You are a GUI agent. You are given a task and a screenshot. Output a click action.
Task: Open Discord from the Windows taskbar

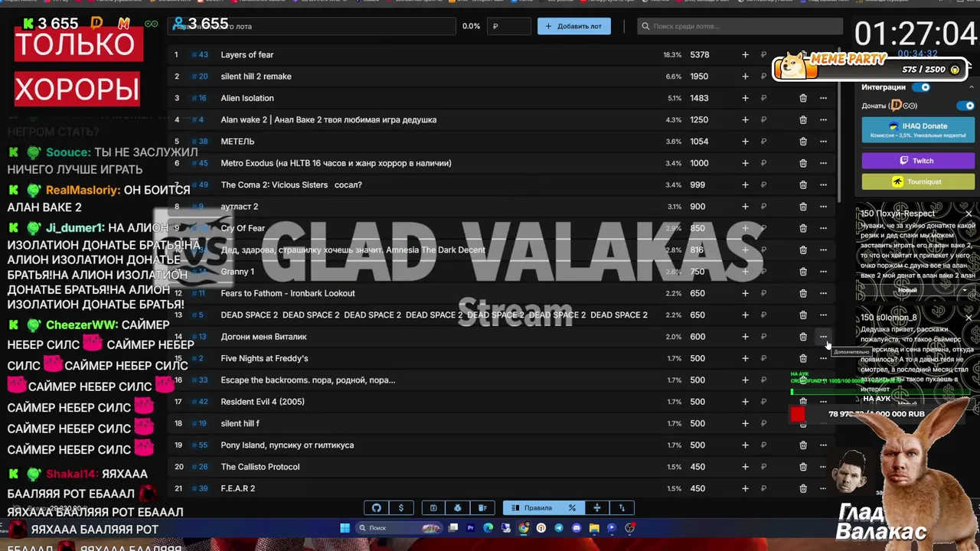tap(577, 528)
